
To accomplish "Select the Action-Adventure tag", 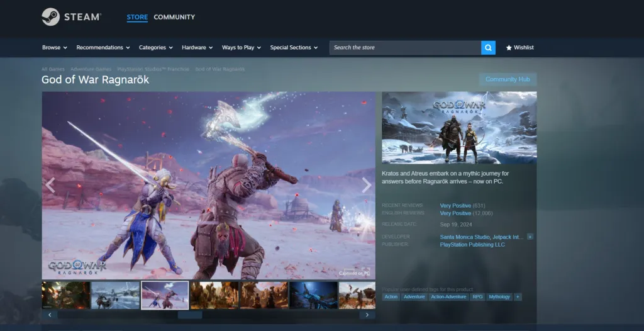I will point(448,297).
